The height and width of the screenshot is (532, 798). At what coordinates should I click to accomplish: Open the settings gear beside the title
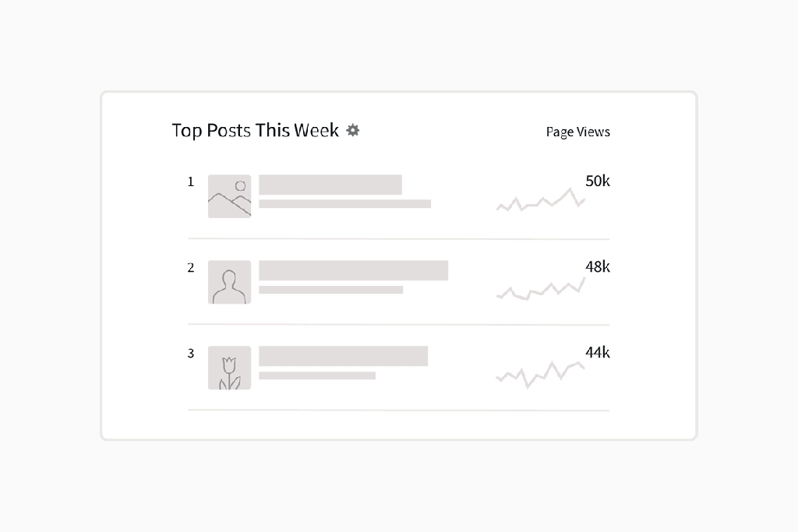tap(353, 130)
